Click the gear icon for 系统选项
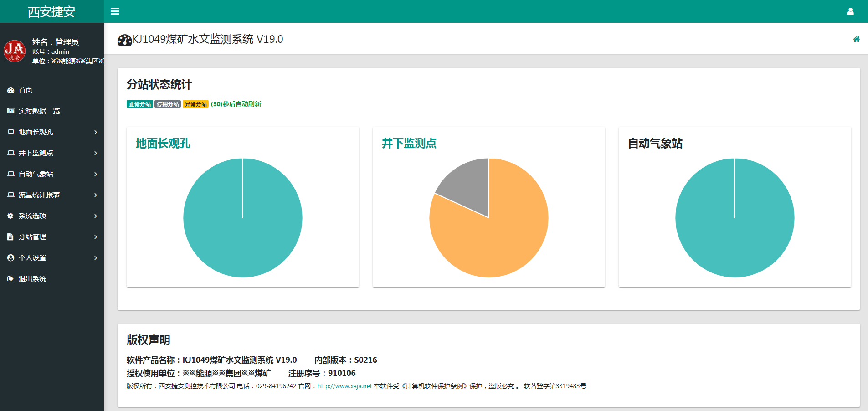This screenshot has height=411, width=868. tap(10, 216)
